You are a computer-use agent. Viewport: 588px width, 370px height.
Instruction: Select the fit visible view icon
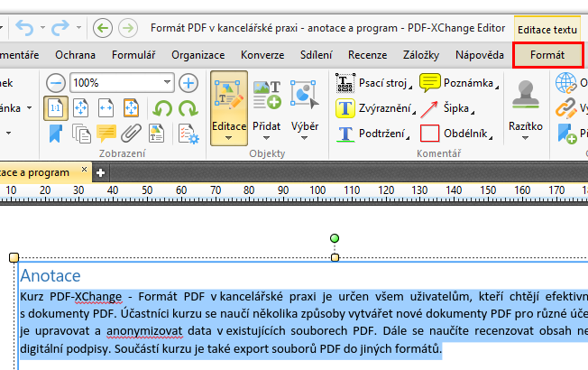[x=132, y=108]
